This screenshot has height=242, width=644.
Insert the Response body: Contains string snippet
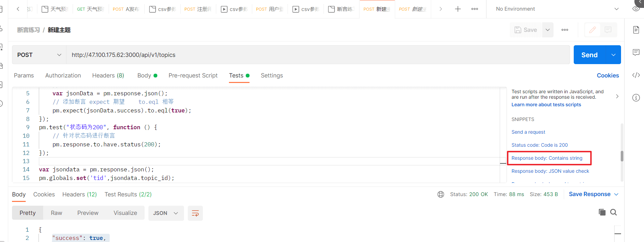pos(547,158)
